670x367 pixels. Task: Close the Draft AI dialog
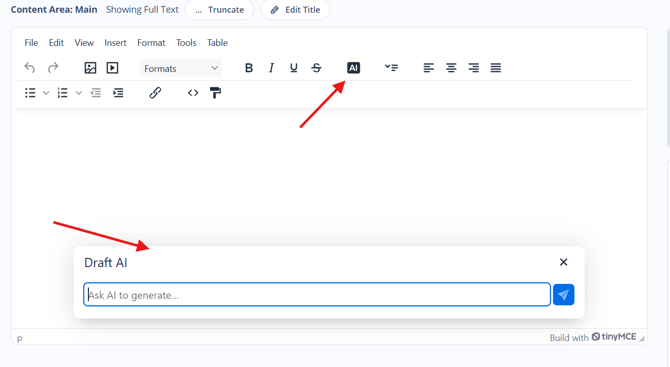(x=564, y=262)
